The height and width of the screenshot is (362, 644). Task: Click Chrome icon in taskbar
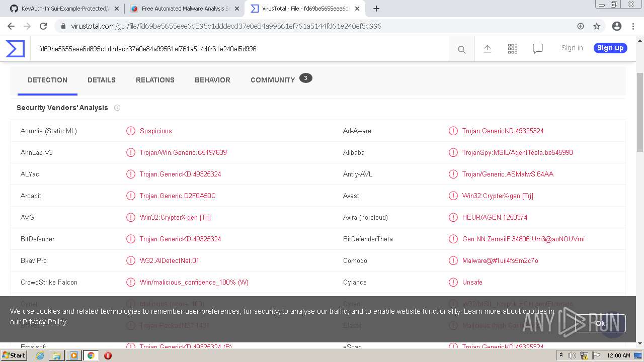91,355
